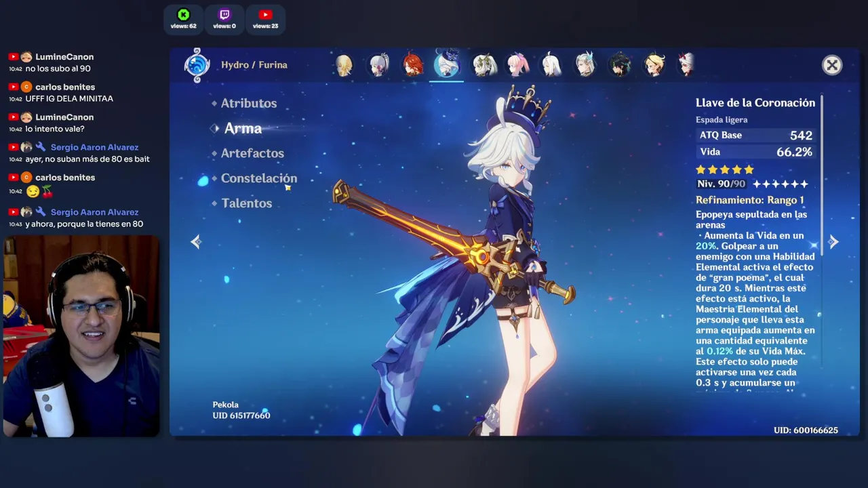The height and width of the screenshot is (488, 868).
Task: Click the 'Hydro / Furina' header label
Action: (x=254, y=65)
